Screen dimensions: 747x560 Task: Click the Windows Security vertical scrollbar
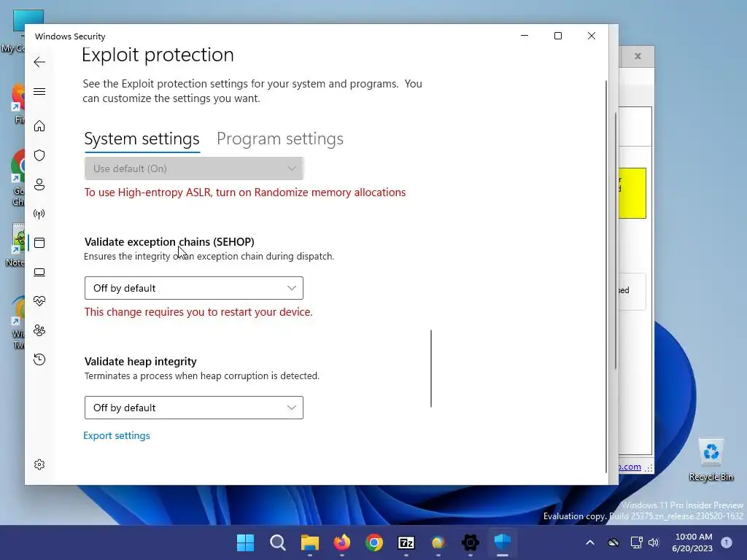tap(606, 276)
